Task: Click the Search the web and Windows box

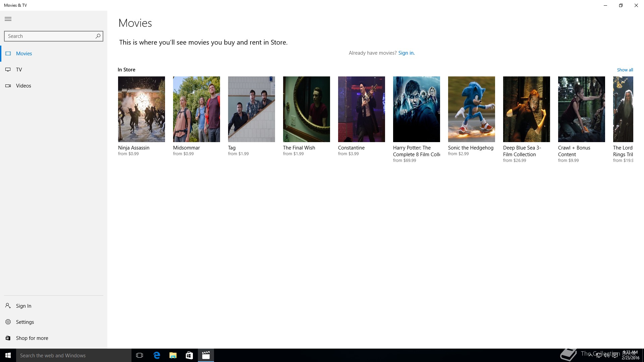Action: [x=74, y=355]
